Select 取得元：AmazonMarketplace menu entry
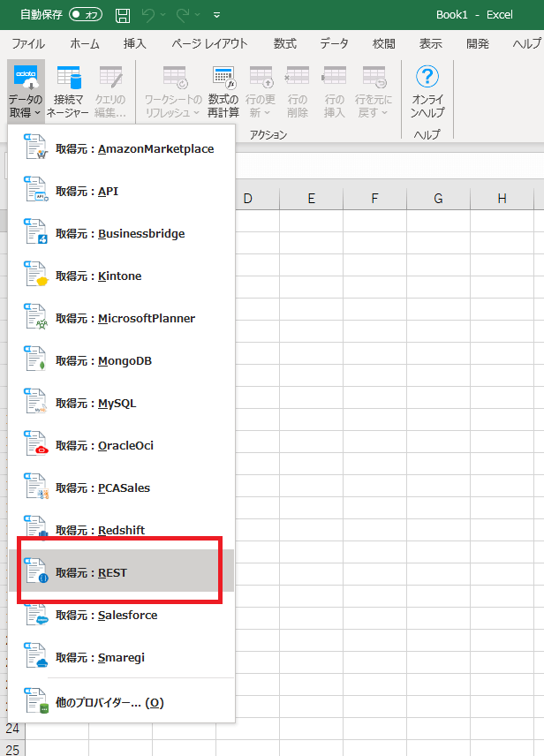Image resolution: width=544 pixels, height=756 pixels. 121,148
